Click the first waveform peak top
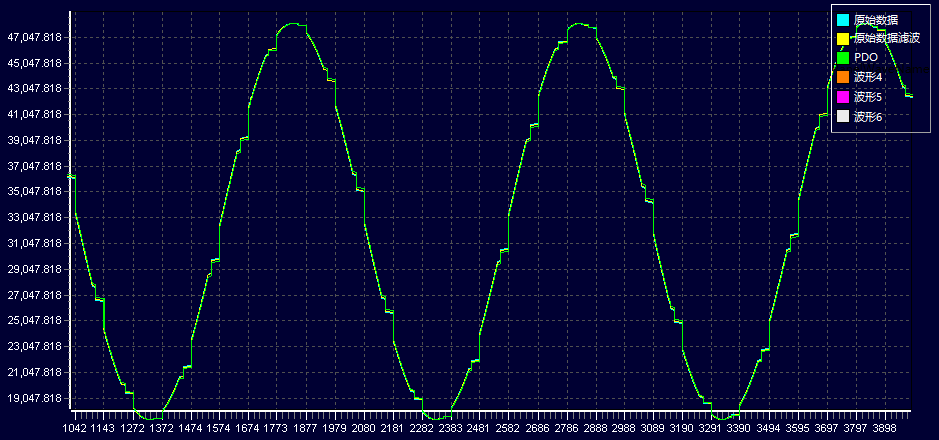This screenshot has height=440, width=939. click(x=292, y=24)
